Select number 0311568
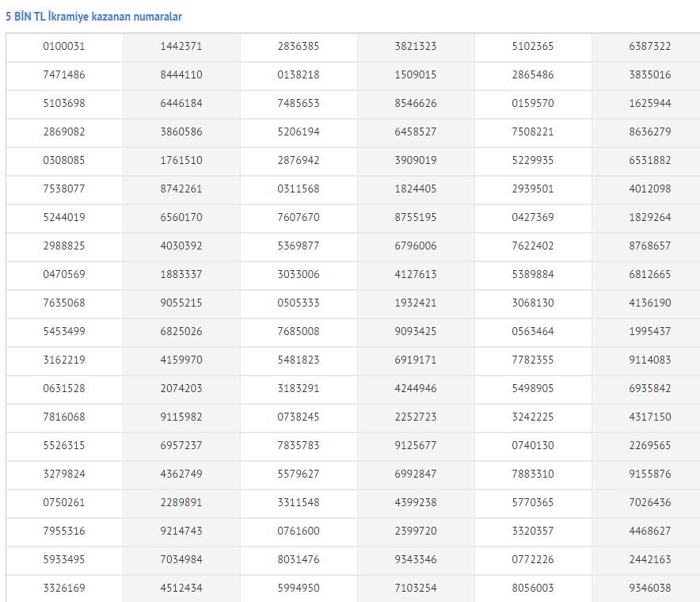 (x=299, y=189)
